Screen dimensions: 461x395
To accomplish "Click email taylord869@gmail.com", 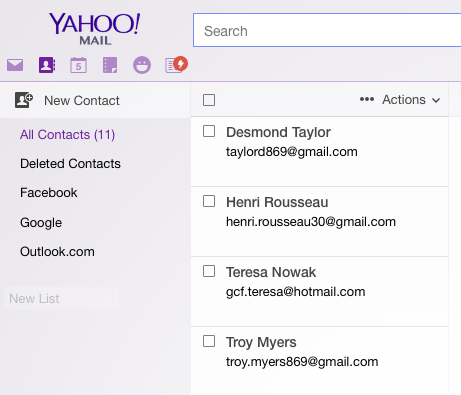I will pos(292,152).
